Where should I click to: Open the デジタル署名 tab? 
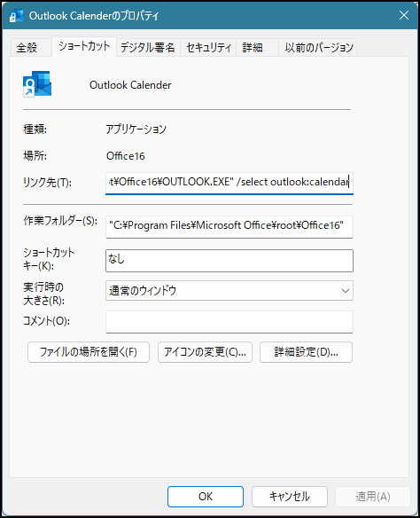tap(147, 48)
